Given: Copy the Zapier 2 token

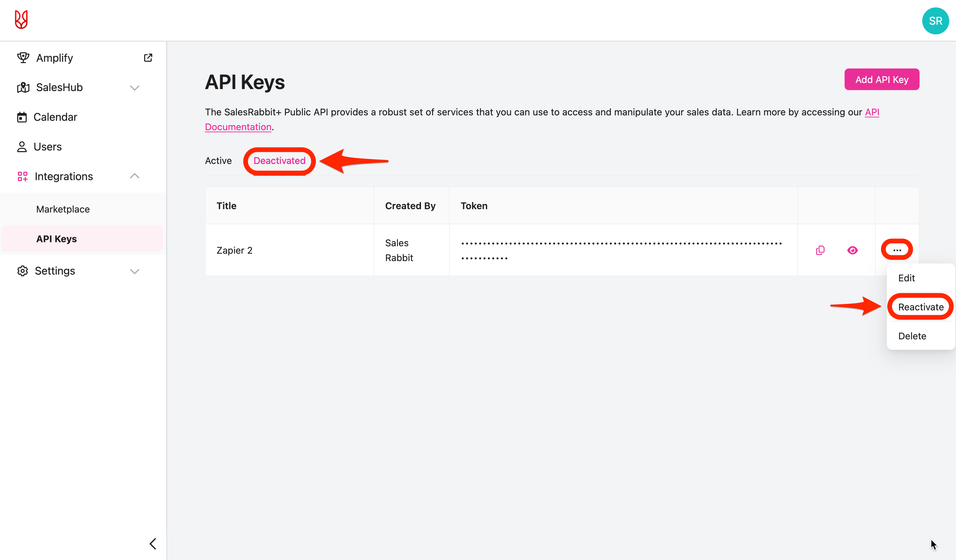Looking at the screenshot, I should point(820,250).
